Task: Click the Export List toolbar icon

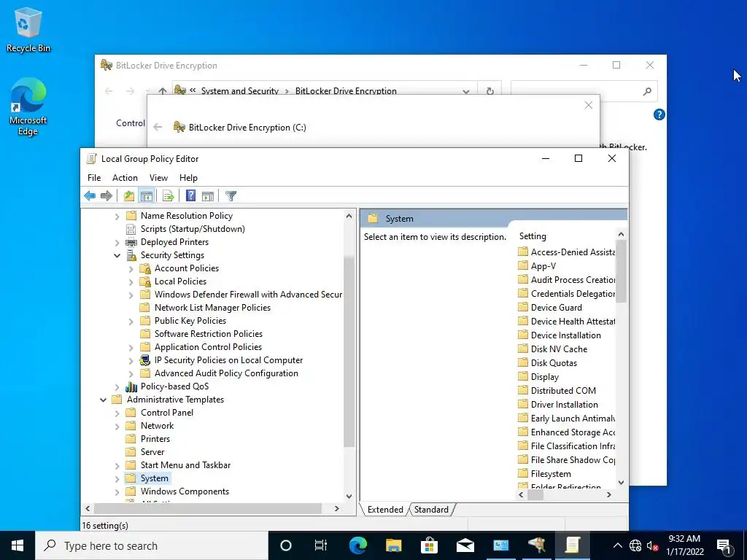Action: pos(169,195)
